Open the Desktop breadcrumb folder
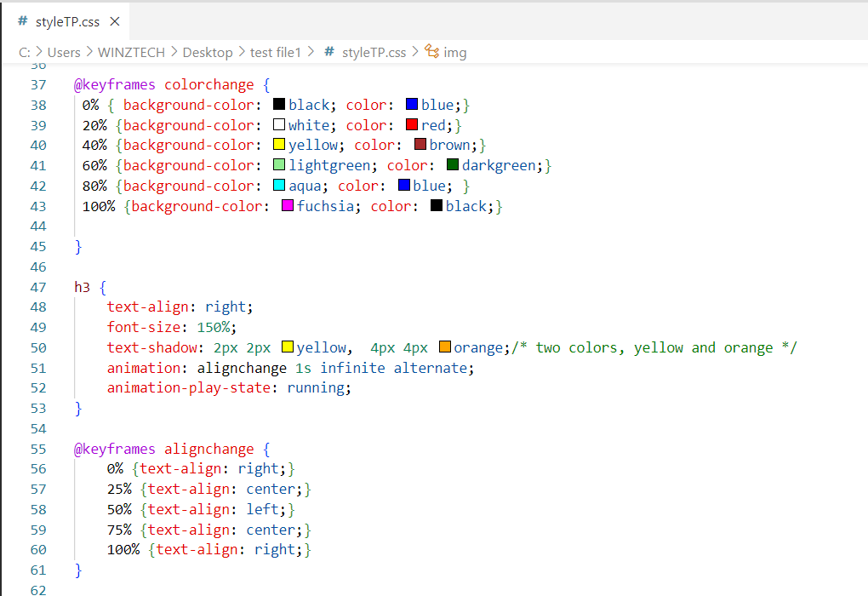The height and width of the screenshot is (596, 868). [208, 53]
